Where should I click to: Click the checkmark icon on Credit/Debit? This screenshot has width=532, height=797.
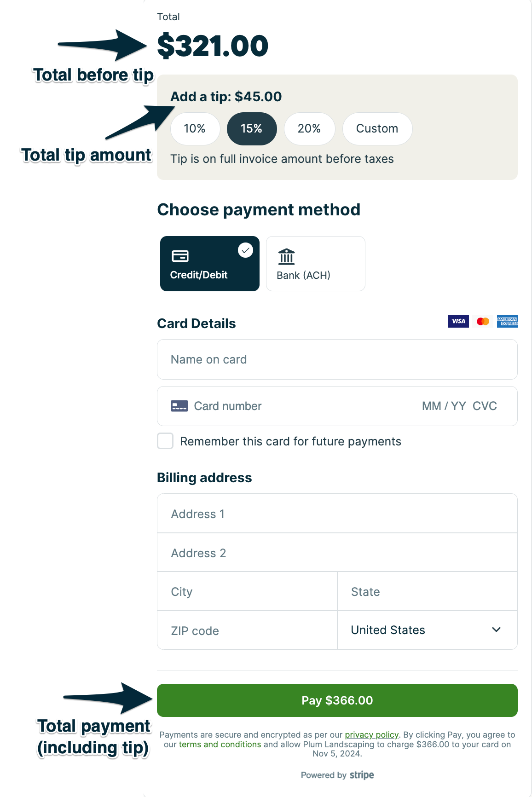[x=245, y=250]
